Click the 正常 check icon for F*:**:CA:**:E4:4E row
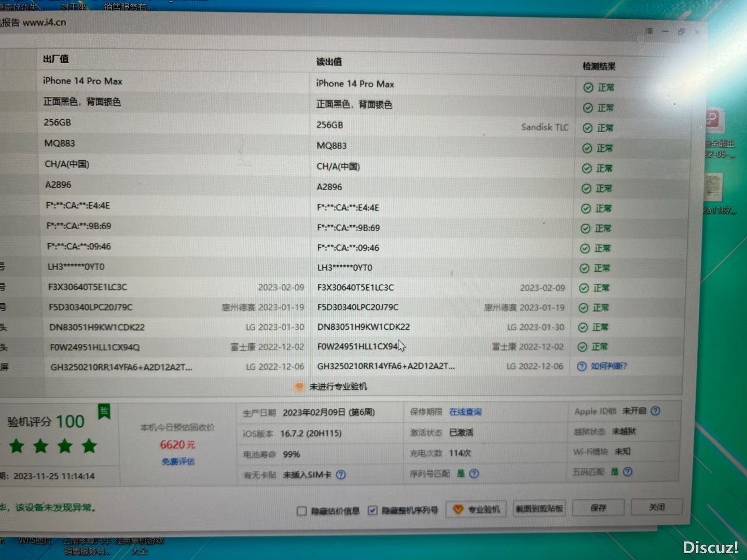The height and width of the screenshot is (560, 747). tap(586, 208)
